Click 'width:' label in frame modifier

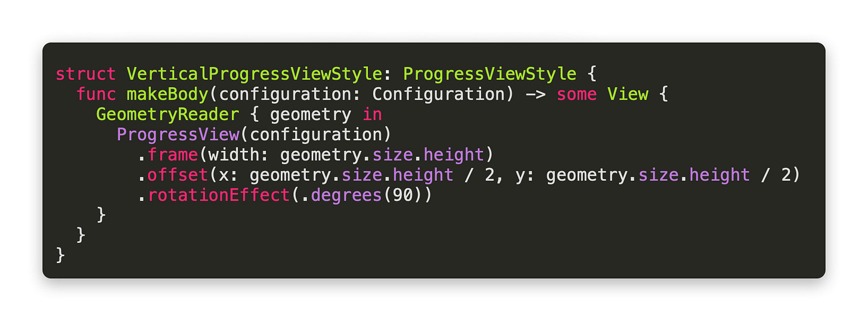tap(238, 155)
